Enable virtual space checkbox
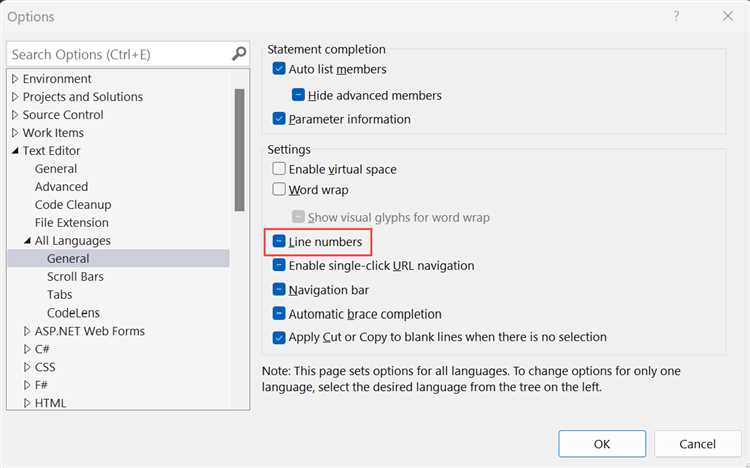This screenshot has width=750, height=468. (x=279, y=168)
